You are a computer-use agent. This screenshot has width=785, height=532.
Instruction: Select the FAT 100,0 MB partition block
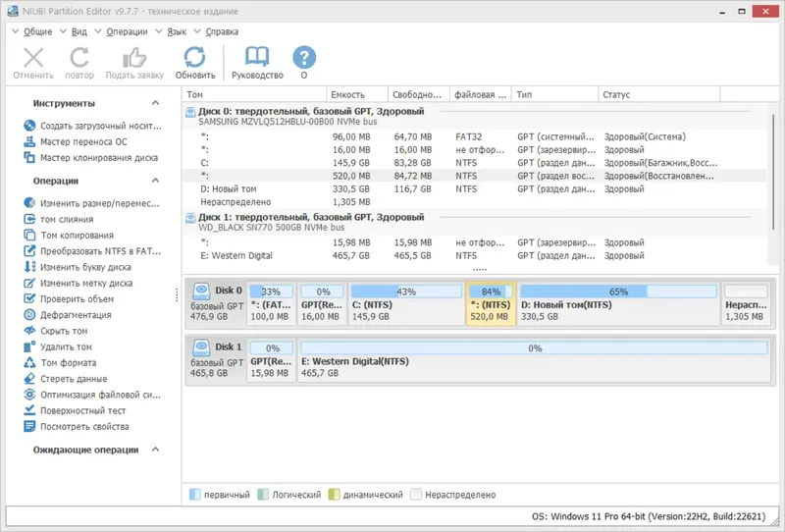(x=271, y=303)
